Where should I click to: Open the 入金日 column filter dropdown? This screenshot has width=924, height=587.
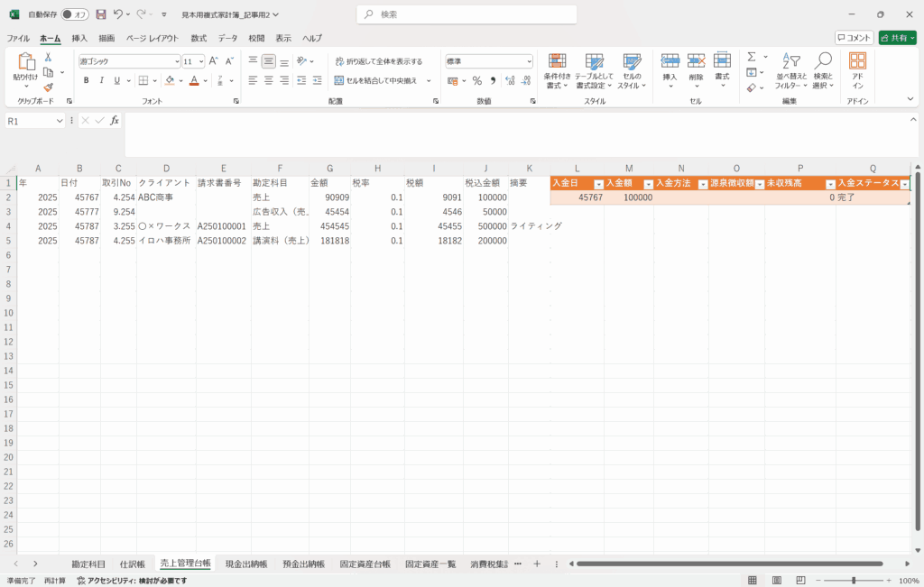coord(598,184)
